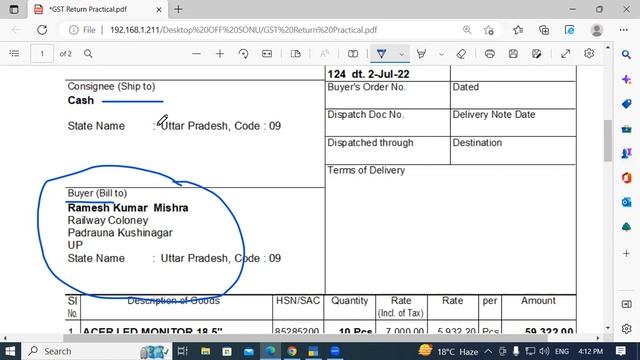Open the 18°C Haze weather widget
The width and height of the screenshot is (640, 360).
tap(448, 351)
